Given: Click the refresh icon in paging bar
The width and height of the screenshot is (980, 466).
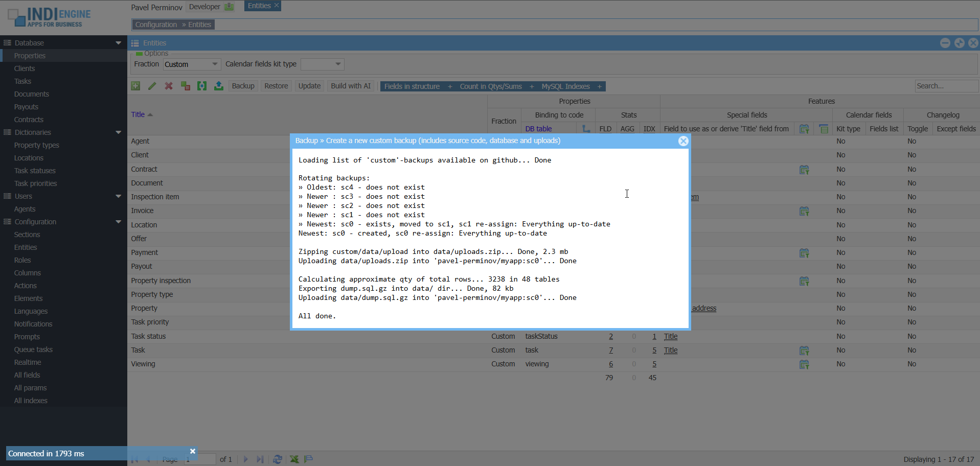Looking at the screenshot, I should tap(278, 459).
